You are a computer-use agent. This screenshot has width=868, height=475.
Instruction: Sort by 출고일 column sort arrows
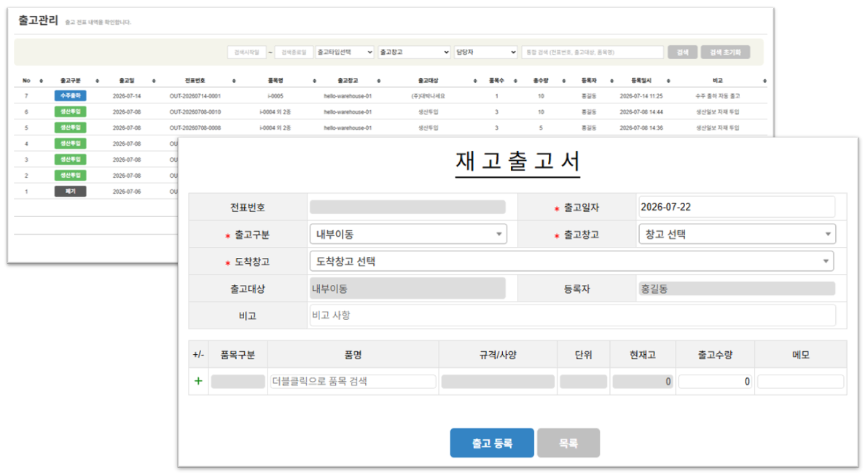(153, 81)
